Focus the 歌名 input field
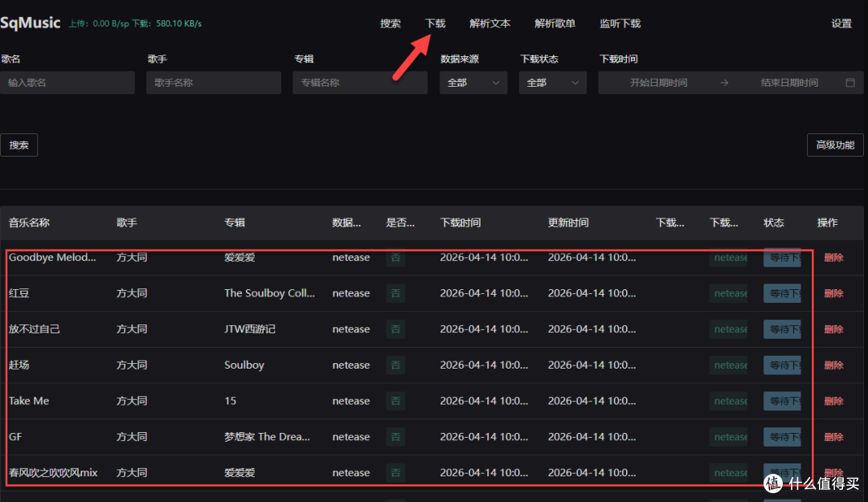 pos(68,83)
